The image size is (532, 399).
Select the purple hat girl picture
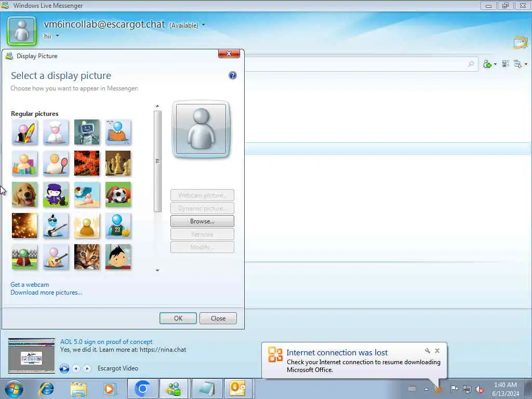56,195
